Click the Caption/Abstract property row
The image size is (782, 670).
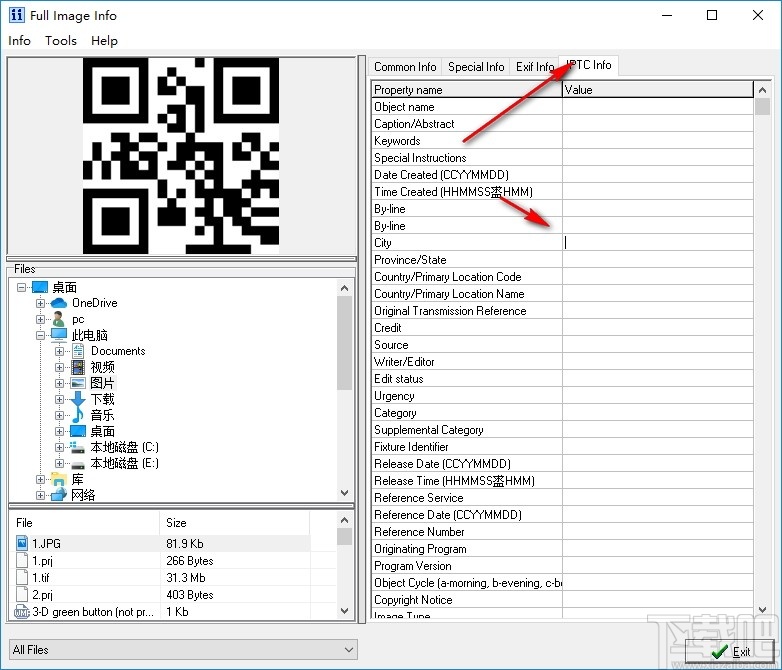click(467, 124)
